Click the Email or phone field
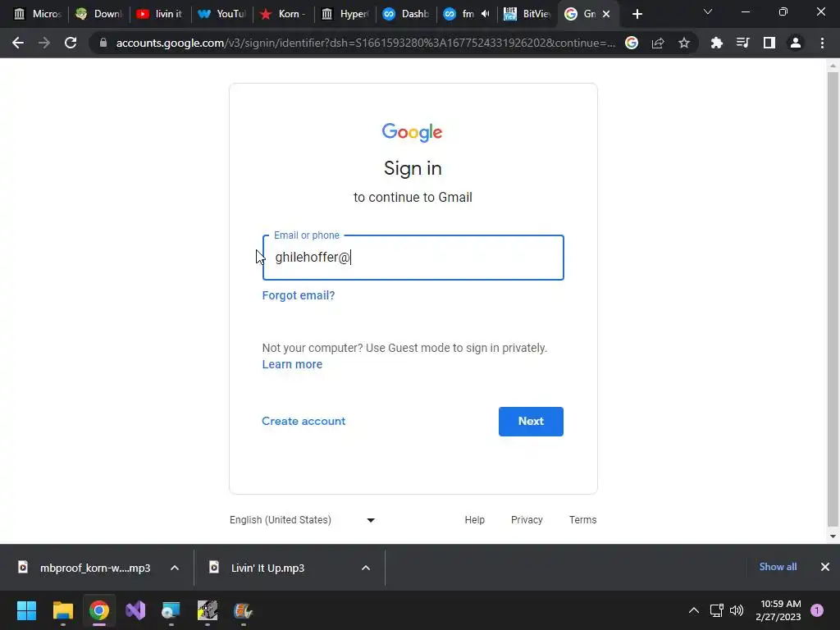This screenshot has width=840, height=630. [x=413, y=258]
